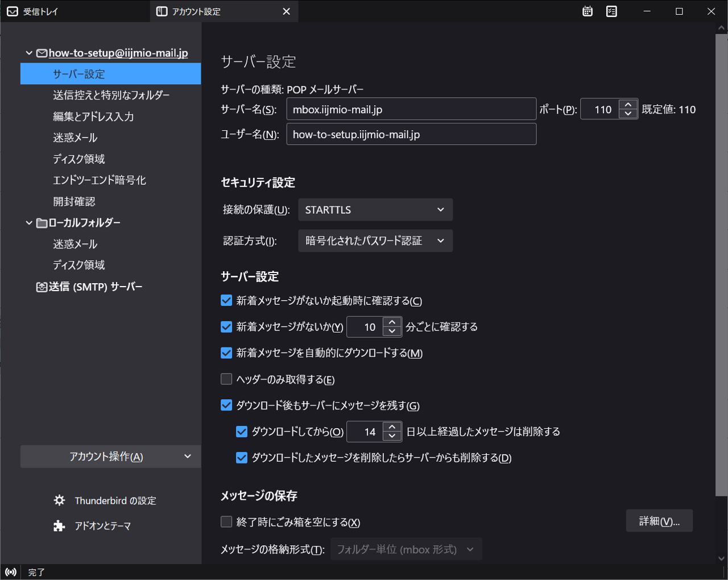
Task: Click the 既定値: 110 label
Action: pyautogui.click(x=669, y=109)
